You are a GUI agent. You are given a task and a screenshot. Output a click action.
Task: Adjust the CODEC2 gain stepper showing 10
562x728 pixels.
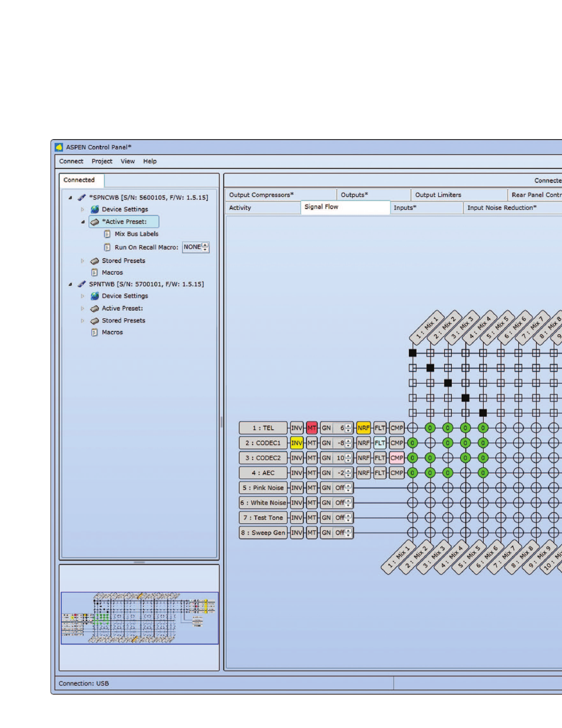349,458
